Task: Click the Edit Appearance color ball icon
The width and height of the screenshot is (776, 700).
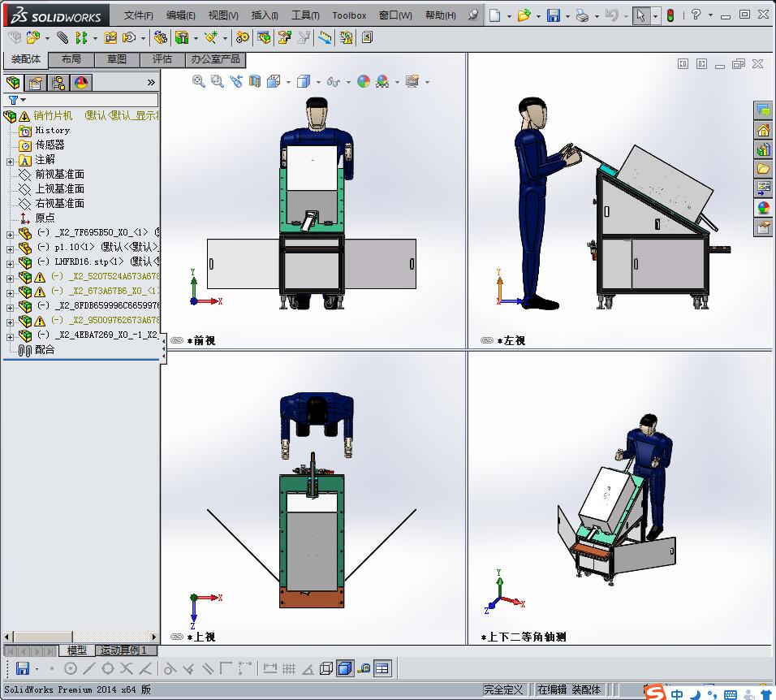Action: pos(364,81)
